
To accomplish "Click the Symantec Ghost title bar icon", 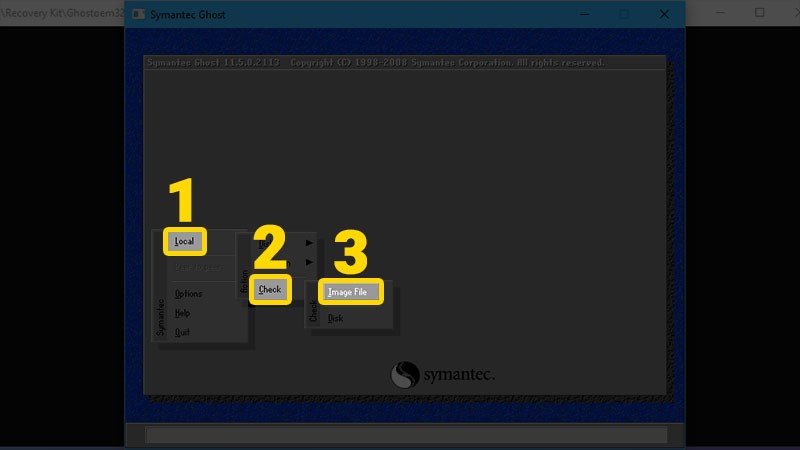I will pyautogui.click(x=138, y=14).
